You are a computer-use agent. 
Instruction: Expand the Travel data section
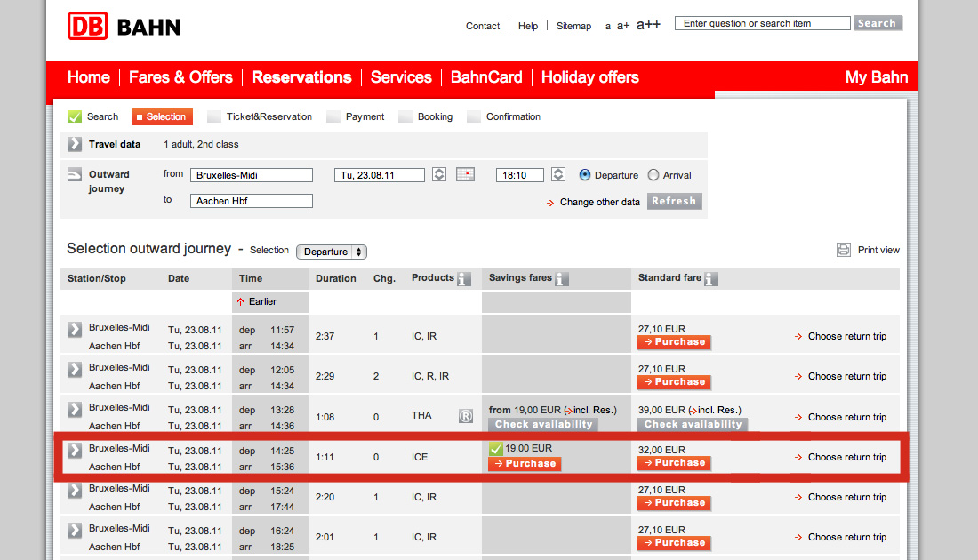click(x=75, y=144)
